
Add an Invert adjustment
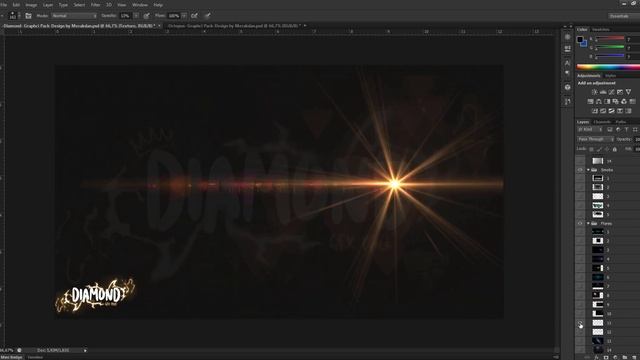pyautogui.click(x=594, y=111)
